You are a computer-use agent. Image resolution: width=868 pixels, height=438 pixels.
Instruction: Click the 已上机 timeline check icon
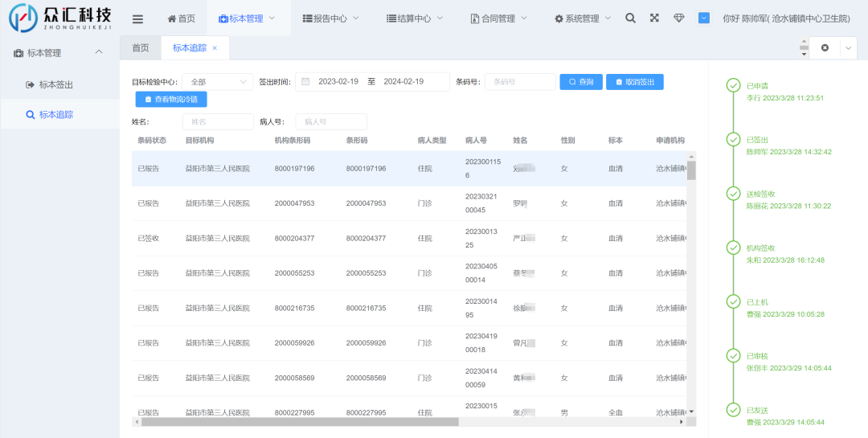click(733, 302)
